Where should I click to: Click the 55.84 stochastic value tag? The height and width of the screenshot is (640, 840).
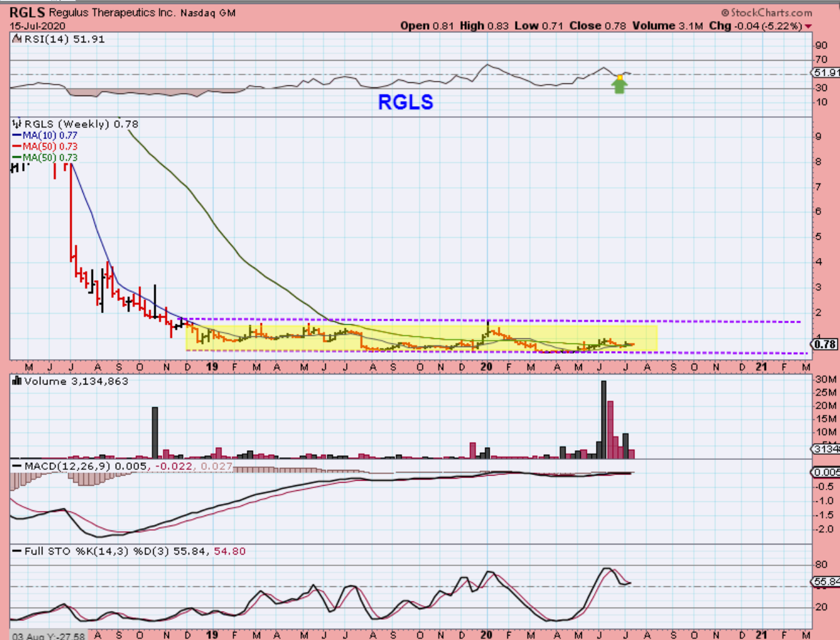(x=825, y=581)
